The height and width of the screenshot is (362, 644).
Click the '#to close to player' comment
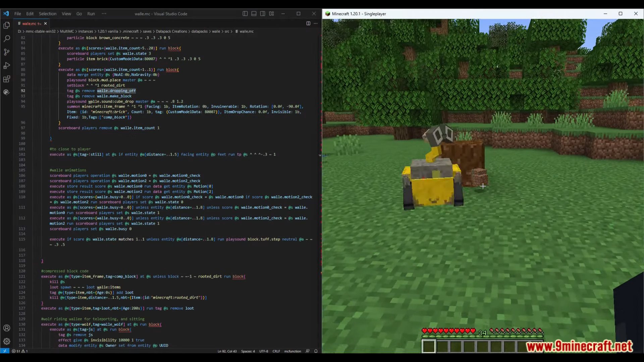coord(70,149)
